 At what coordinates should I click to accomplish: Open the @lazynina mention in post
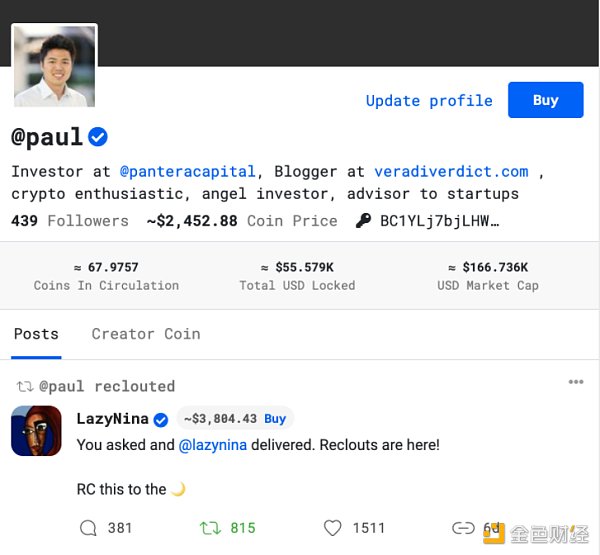[216, 444]
